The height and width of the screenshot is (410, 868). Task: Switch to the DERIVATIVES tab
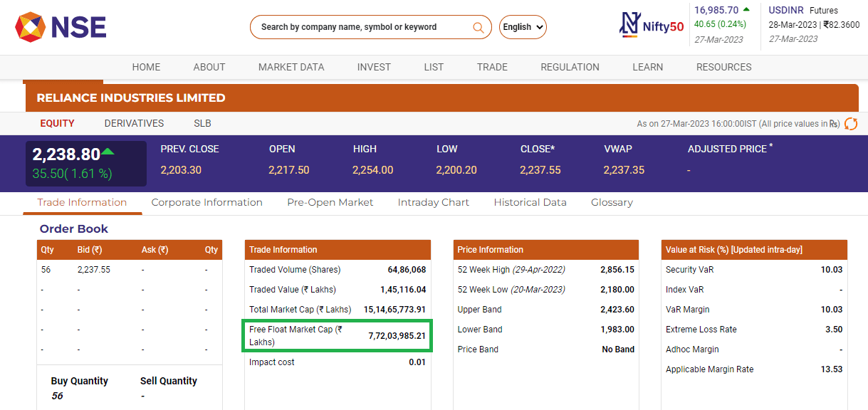point(134,123)
